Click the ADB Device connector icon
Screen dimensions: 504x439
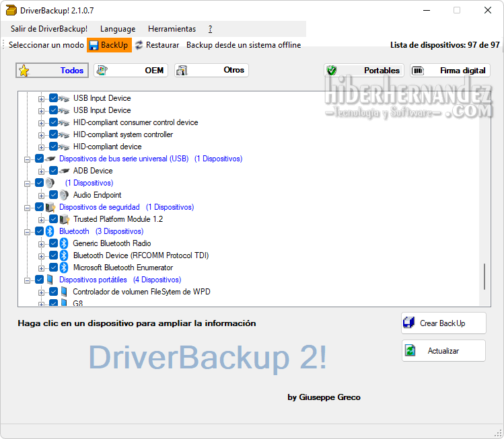[64, 171]
